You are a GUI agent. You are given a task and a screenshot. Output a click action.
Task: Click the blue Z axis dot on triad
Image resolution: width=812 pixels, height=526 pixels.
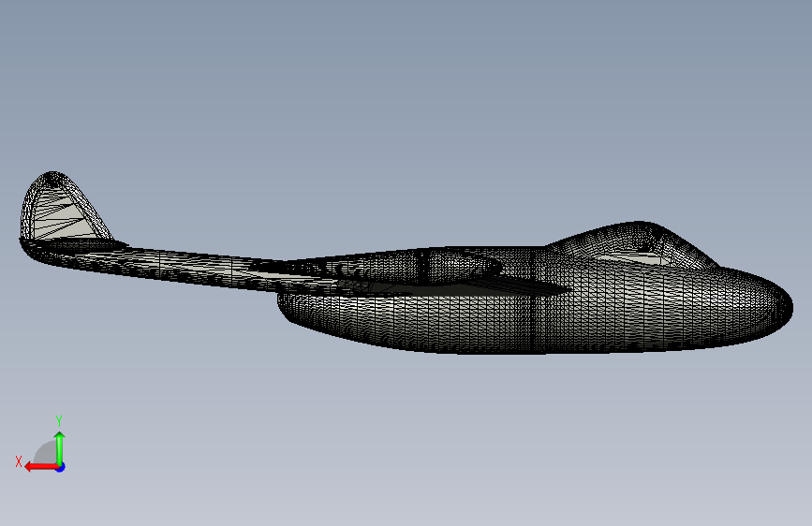pos(61,467)
